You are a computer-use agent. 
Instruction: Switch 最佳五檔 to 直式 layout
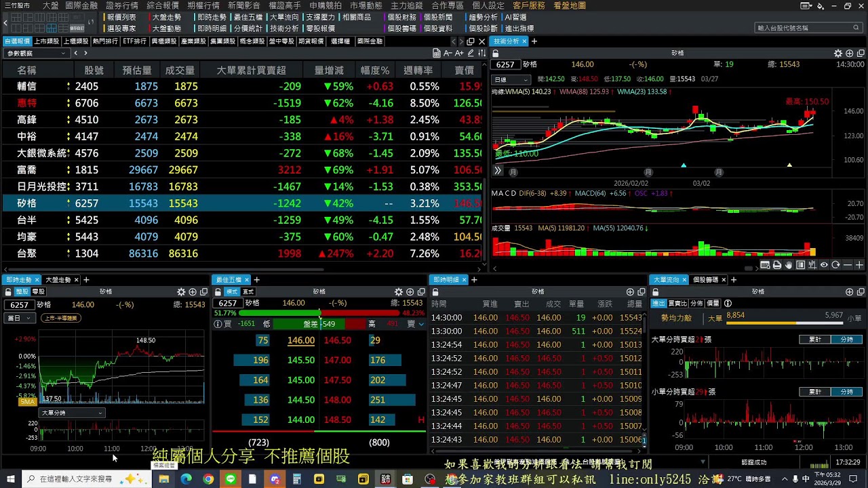pos(248,292)
